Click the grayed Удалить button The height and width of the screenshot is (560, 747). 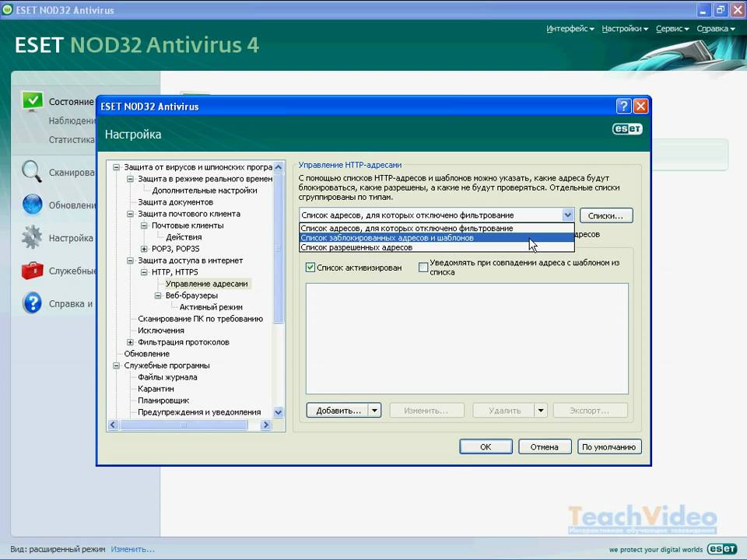click(504, 410)
